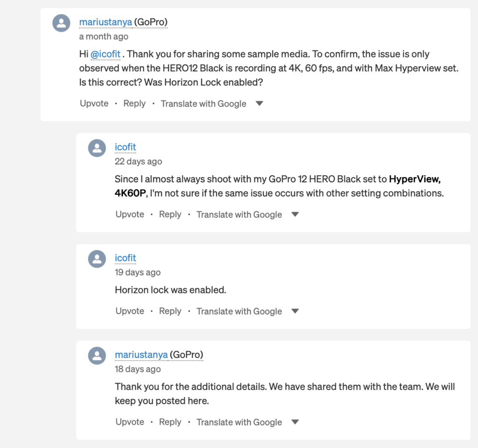Translate the 18 days ago reply with Google
Screen dimensions: 478x448
pyautogui.click(x=239, y=422)
